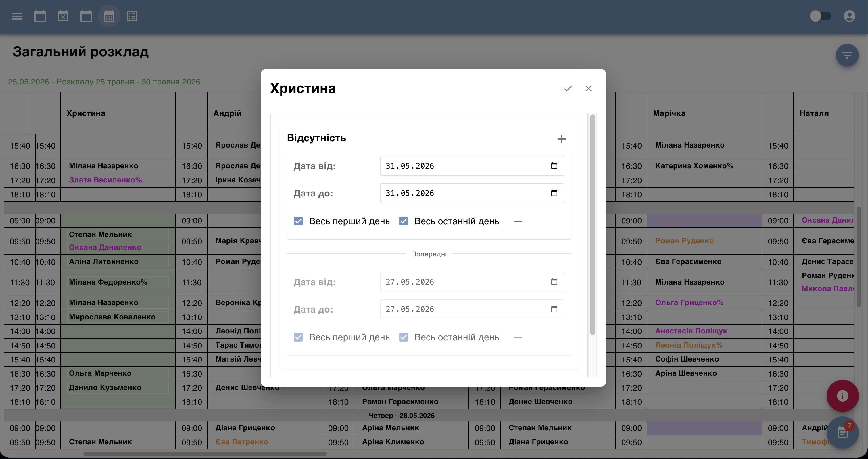The image size is (868, 459).
Task: Click the schedule date range title text
Action: point(104,82)
